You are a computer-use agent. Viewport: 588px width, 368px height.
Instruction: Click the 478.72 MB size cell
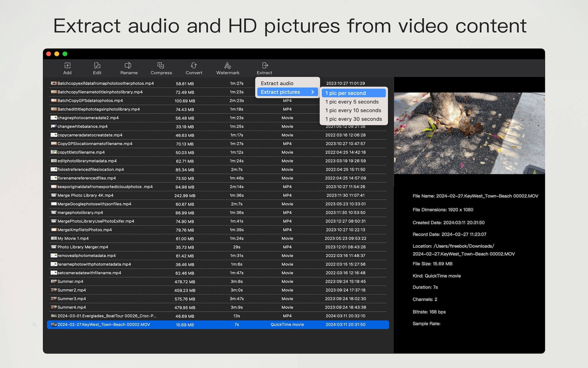tap(185, 282)
